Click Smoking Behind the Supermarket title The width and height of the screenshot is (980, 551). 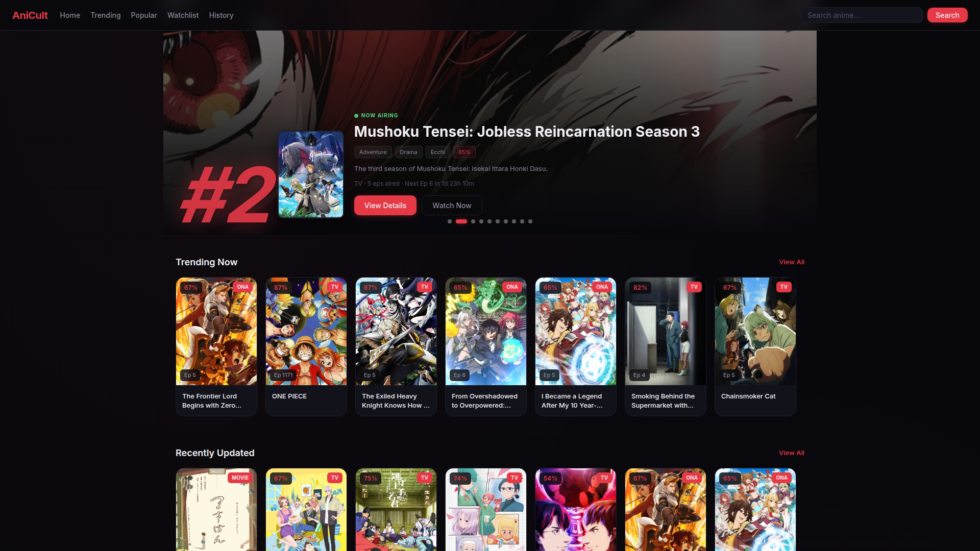[x=663, y=401]
